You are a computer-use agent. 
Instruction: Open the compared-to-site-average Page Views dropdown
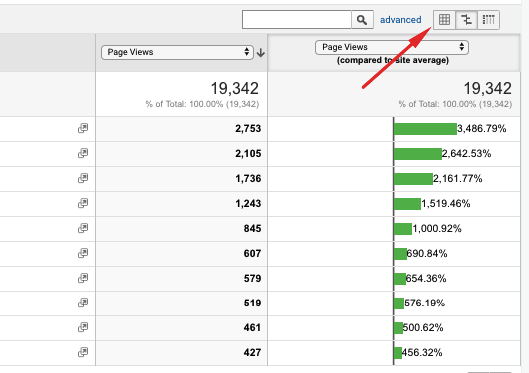coord(392,47)
